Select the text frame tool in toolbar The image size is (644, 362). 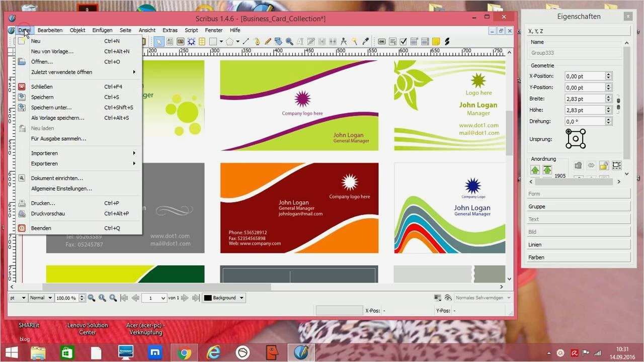[170, 41]
